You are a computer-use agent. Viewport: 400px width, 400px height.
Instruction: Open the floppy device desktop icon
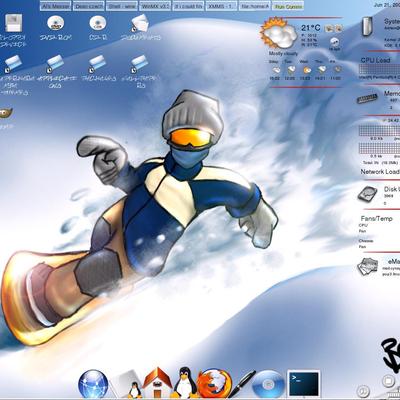tap(14, 23)
